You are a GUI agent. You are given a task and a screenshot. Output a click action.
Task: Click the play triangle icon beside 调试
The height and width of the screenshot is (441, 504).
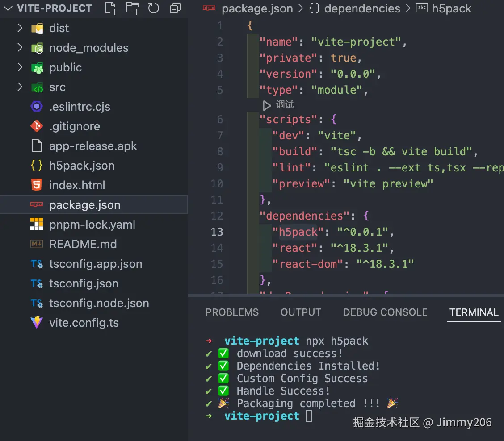(266, 105)
